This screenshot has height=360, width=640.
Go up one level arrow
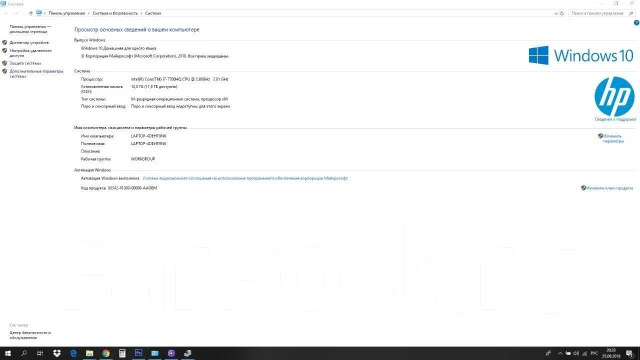coord(31,13)
